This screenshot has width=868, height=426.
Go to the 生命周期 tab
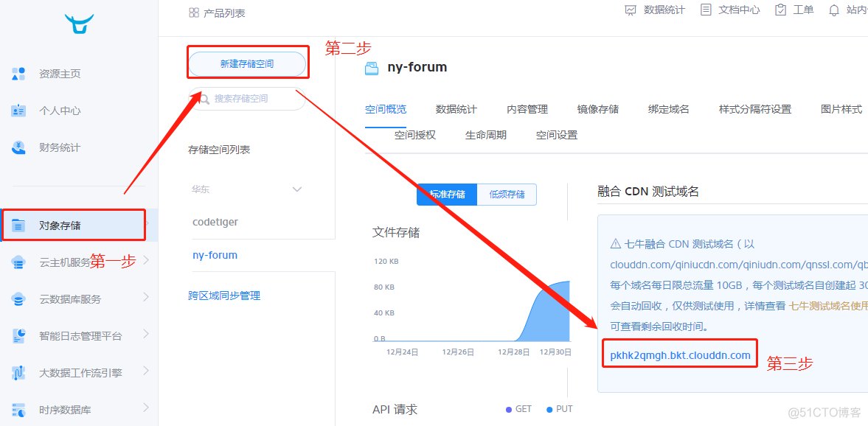point(486,135)
